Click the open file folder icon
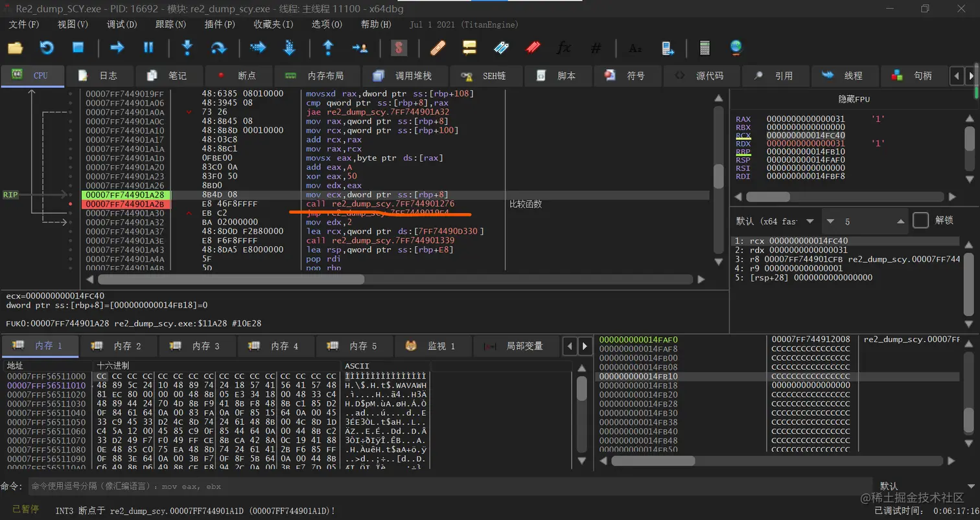 [x=15, y=47]
